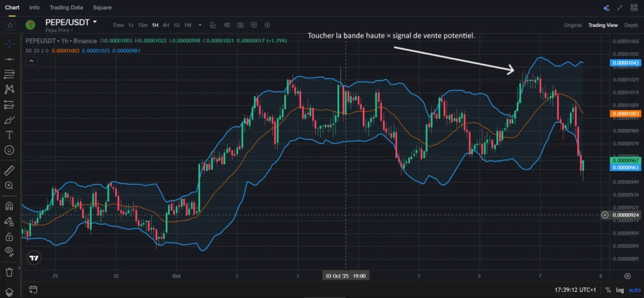Open the PEPE/USDT pair dropdown

[96, 22]
